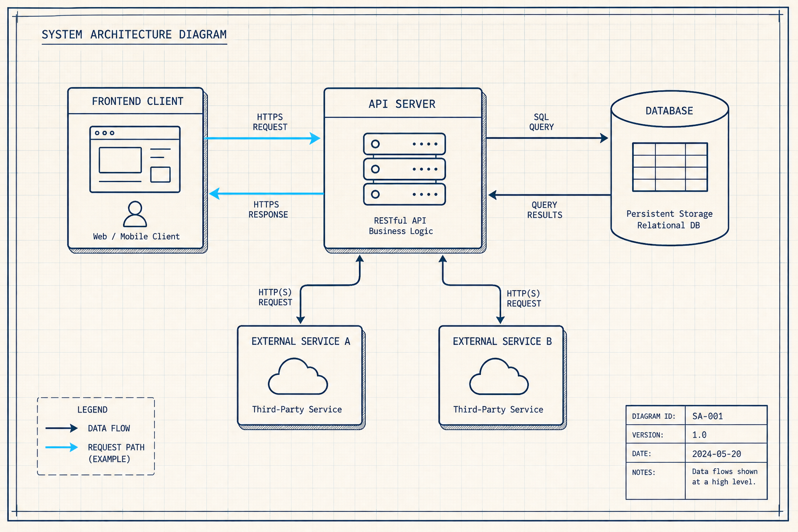Select the DATA FLOW legend label
Screen dimensions: 798x532
click(109, 428)
